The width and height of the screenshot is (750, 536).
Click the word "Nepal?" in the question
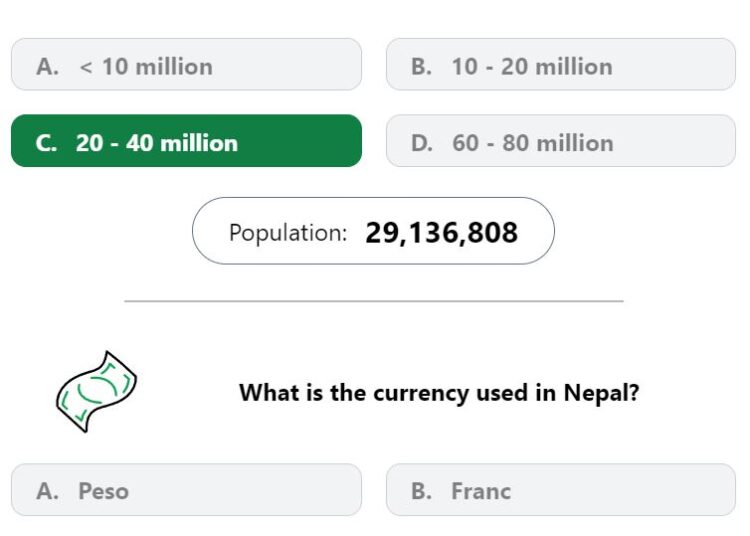point(601,393)
